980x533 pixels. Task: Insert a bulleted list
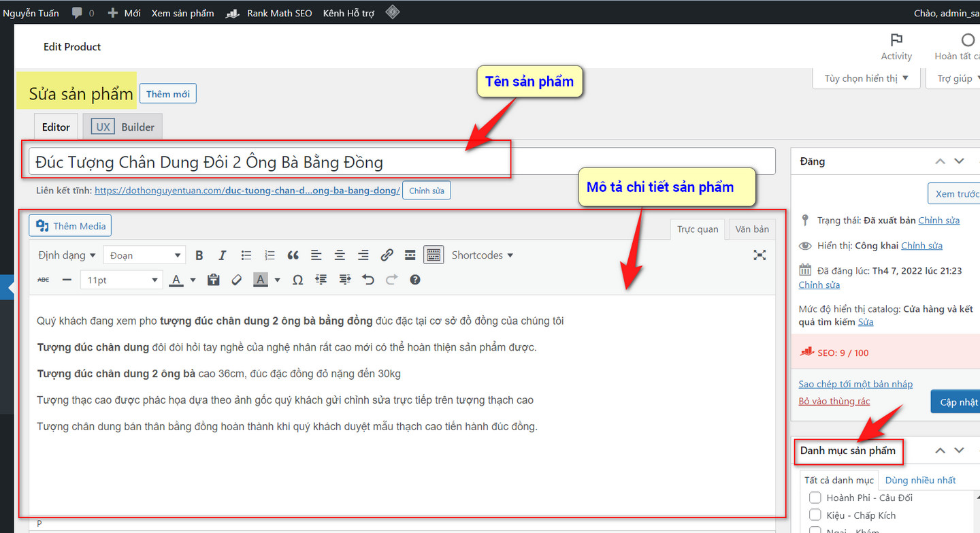point(246,255)
